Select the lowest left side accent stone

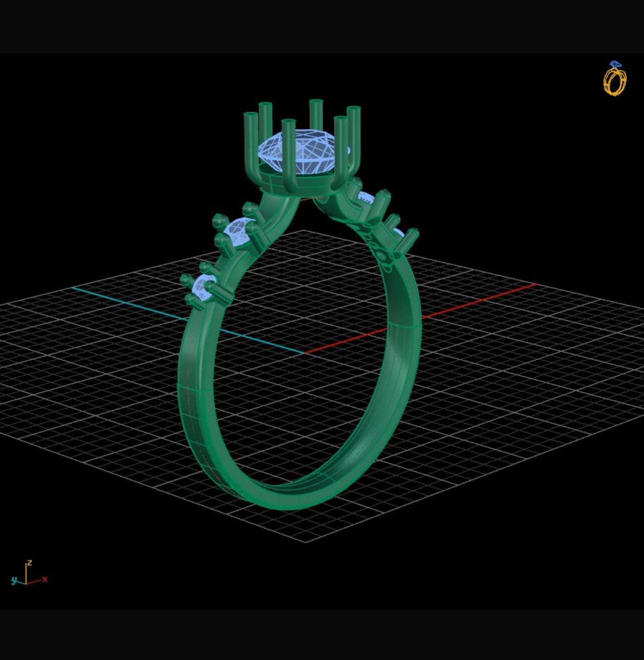204,286
